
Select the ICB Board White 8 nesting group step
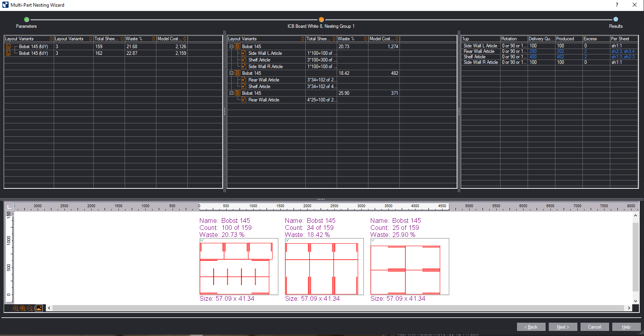[x=321, y=19]
